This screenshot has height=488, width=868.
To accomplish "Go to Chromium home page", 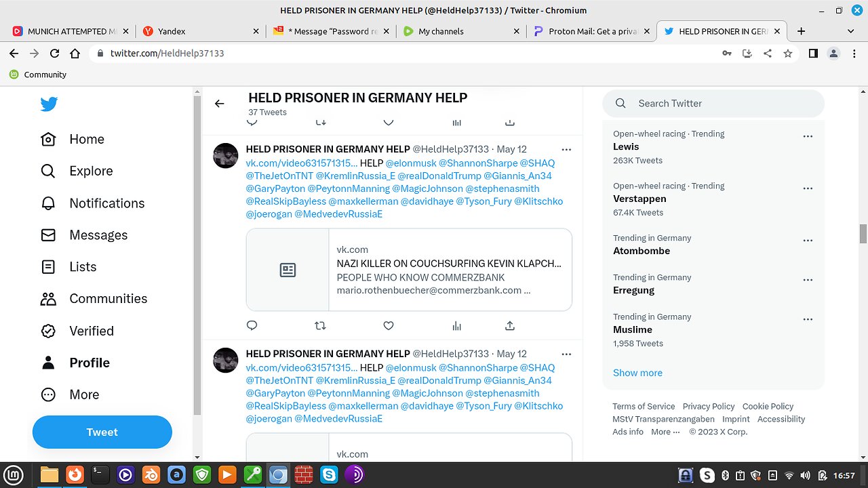I will click(75, 54).
